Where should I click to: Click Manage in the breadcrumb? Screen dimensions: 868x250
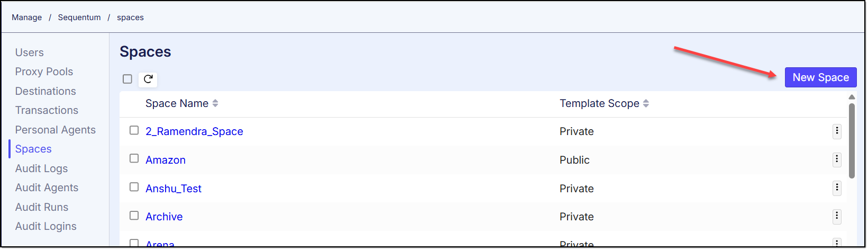26,17
